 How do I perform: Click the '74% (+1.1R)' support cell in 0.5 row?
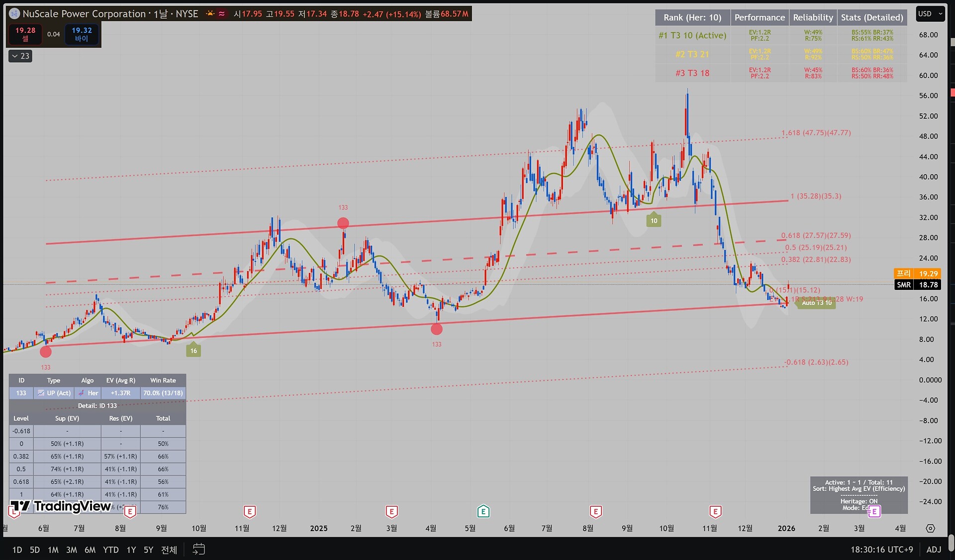click(x=67, y=469)
